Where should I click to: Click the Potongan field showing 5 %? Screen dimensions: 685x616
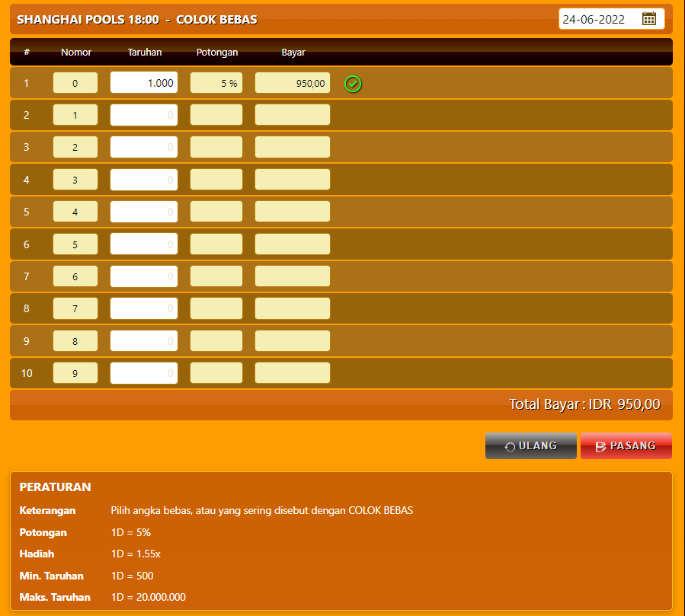point(216,83)
